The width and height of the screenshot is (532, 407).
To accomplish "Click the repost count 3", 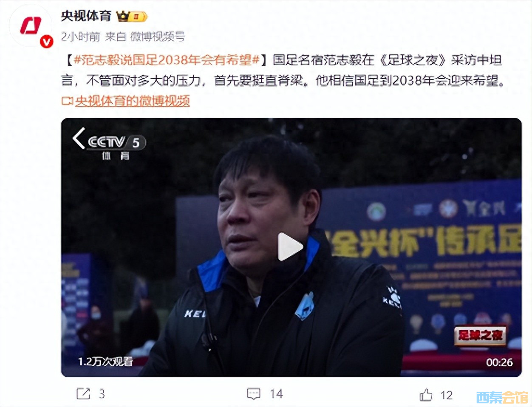I will pyautogui.click(x=102, y=394).
